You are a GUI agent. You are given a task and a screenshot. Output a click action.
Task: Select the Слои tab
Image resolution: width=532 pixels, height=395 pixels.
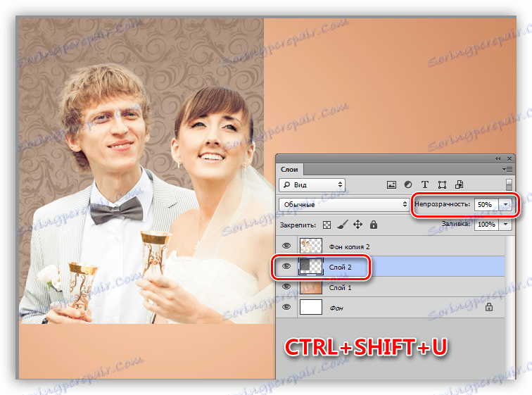289,169
